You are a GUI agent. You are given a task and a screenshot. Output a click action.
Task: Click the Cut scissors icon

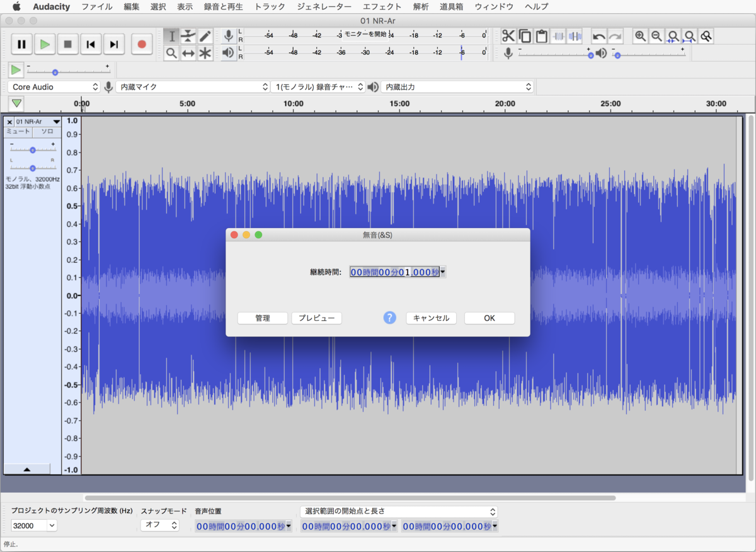click(x=508, y=37)
